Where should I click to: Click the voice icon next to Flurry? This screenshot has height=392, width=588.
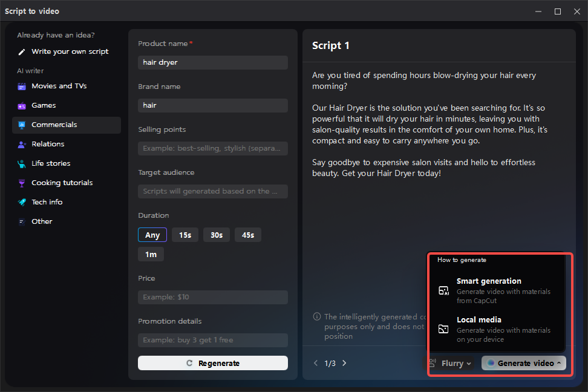click(432, 363)
